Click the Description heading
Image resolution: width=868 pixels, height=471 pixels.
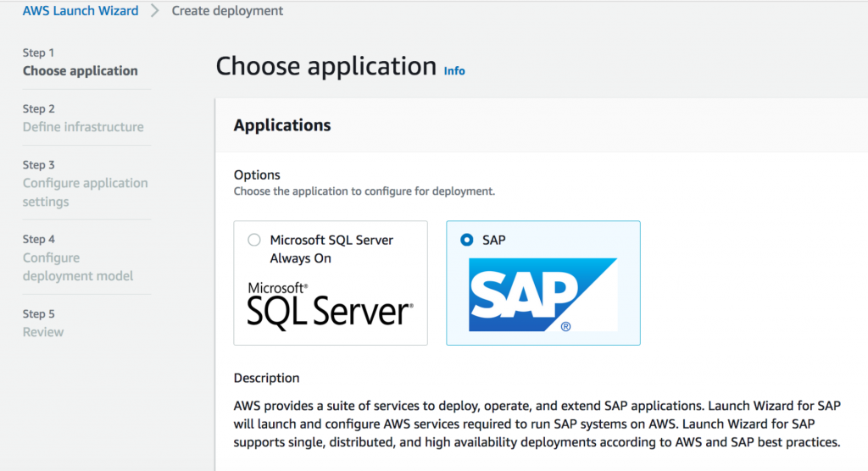(266, 378)
